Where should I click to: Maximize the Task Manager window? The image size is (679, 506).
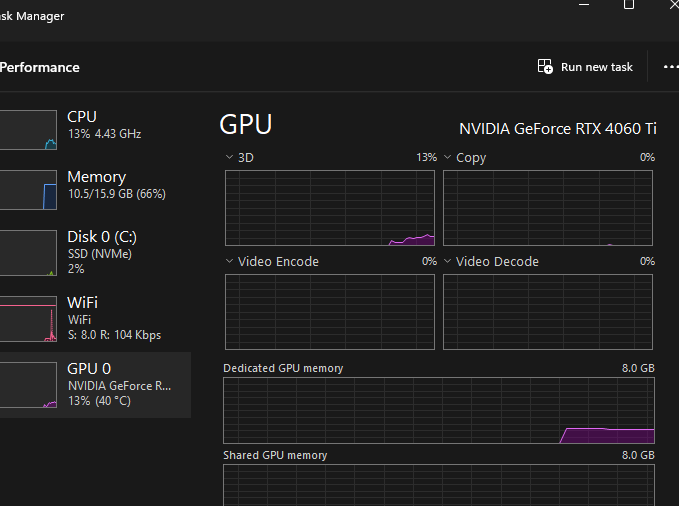[629, 5]
